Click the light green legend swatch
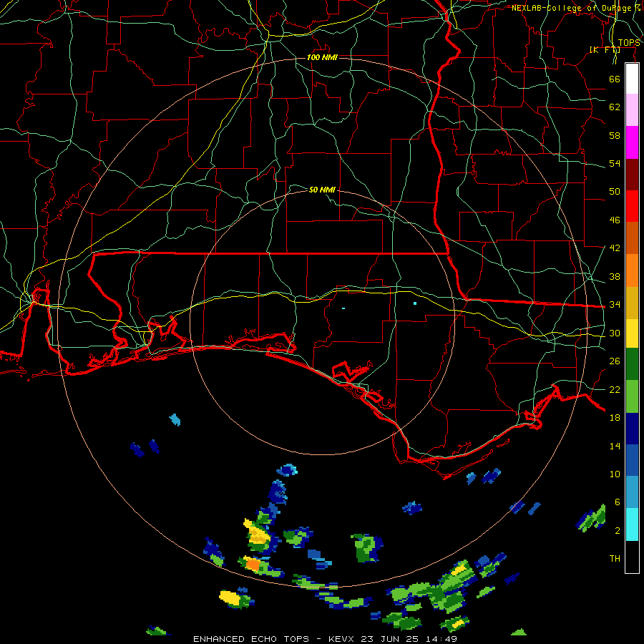The width and height of the screenshot is (644, 644). [x=632, y=396]
